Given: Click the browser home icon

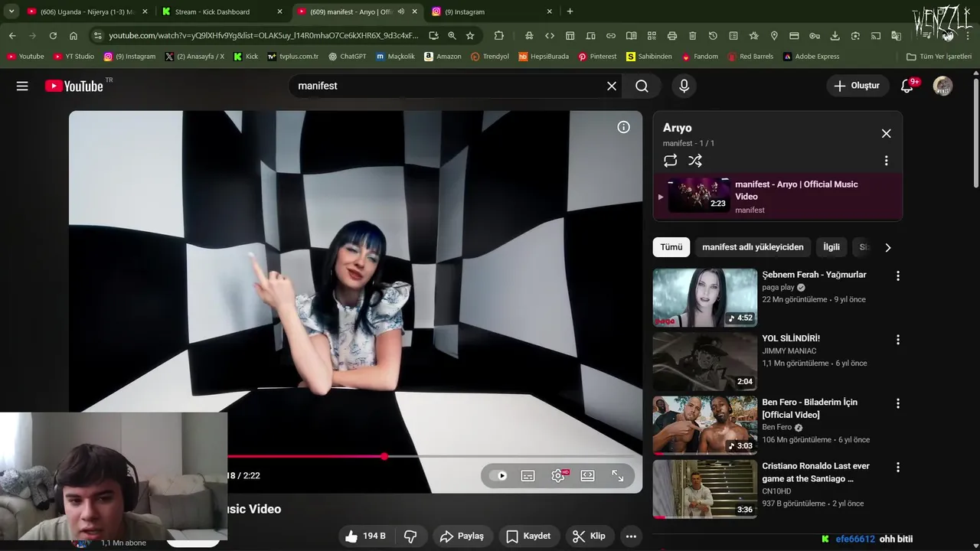Looking at the screenshot, I should coord(73,35).
